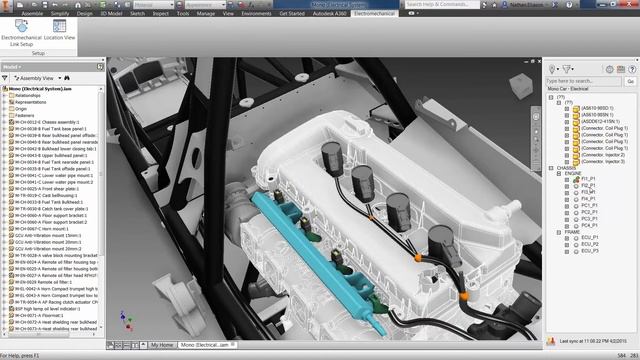
Task: Select Fuel Tank base panel:1 row
Action: click(x=51, y=129)
